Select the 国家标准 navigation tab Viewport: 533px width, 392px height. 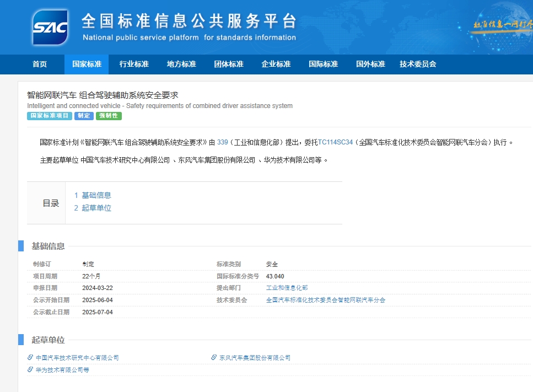(x=87, y=64)
